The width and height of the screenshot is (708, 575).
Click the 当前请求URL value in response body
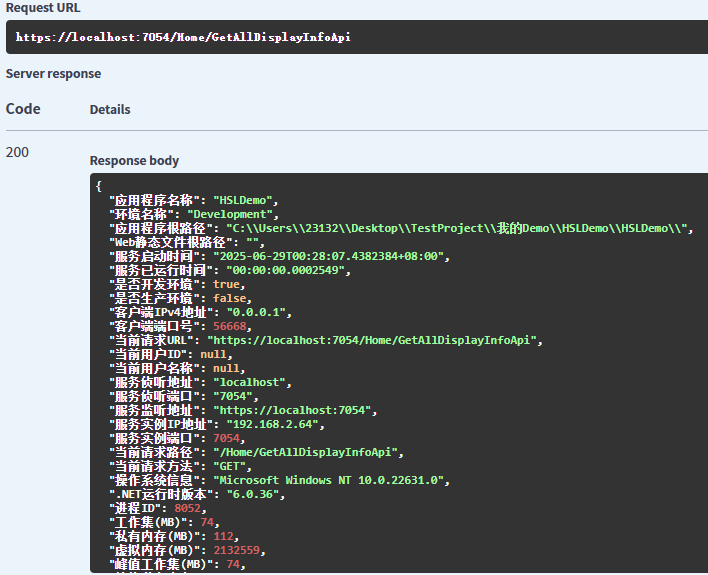[x=372, y=340]
